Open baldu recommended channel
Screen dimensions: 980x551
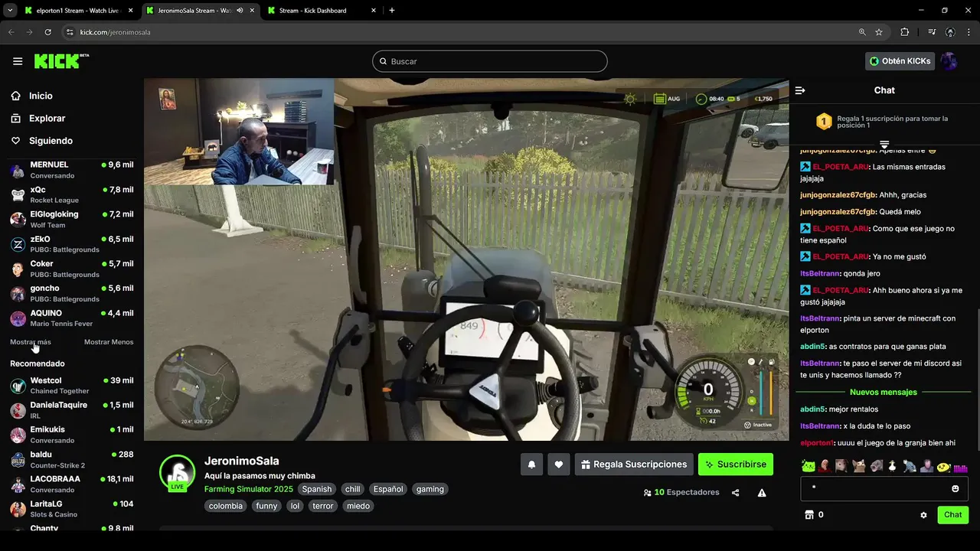72,459
